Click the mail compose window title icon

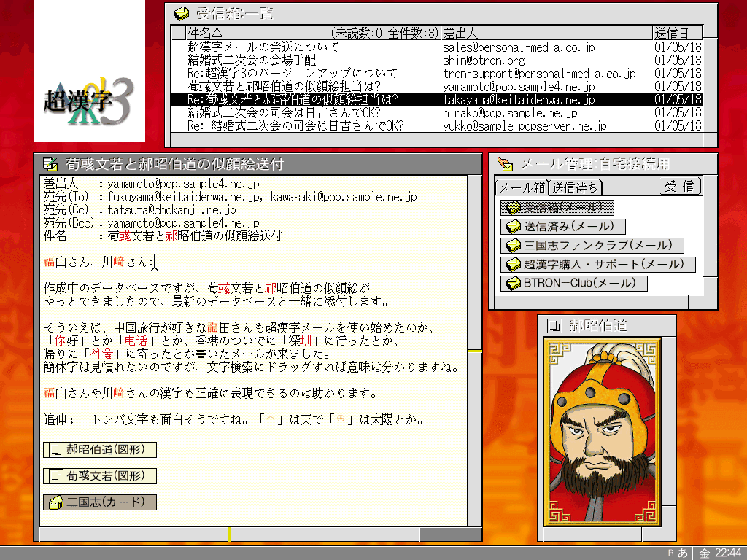(50, 163)
